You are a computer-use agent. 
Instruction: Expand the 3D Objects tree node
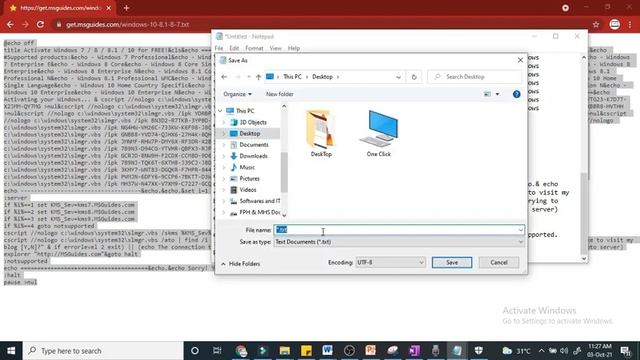pyautogui.click(x=224, y=122)
